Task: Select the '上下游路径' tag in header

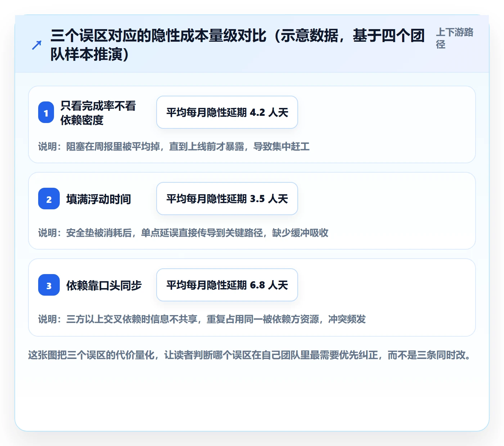Action: pyautogui.click(x=455, y=38)
